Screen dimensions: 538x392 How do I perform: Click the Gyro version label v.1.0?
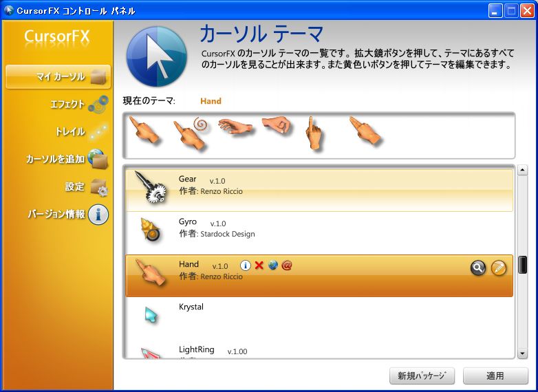(x=218, y=224)
